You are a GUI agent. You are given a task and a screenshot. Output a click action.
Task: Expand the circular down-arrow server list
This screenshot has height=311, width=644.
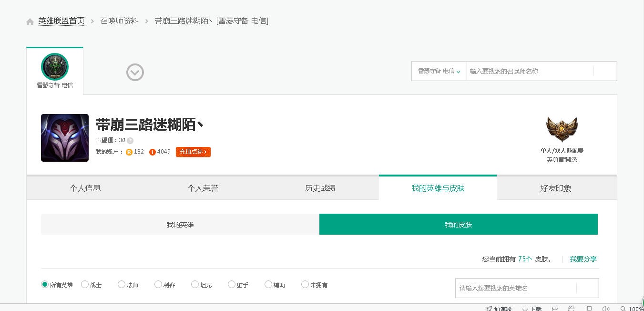135,72
